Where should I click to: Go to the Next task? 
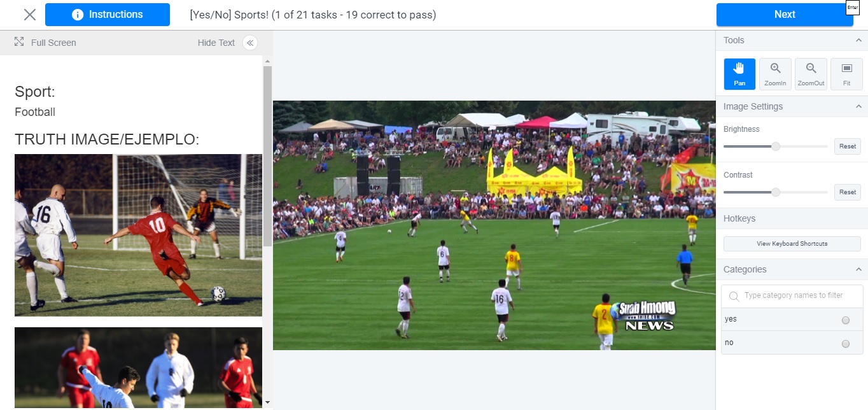tap(785, 14)
